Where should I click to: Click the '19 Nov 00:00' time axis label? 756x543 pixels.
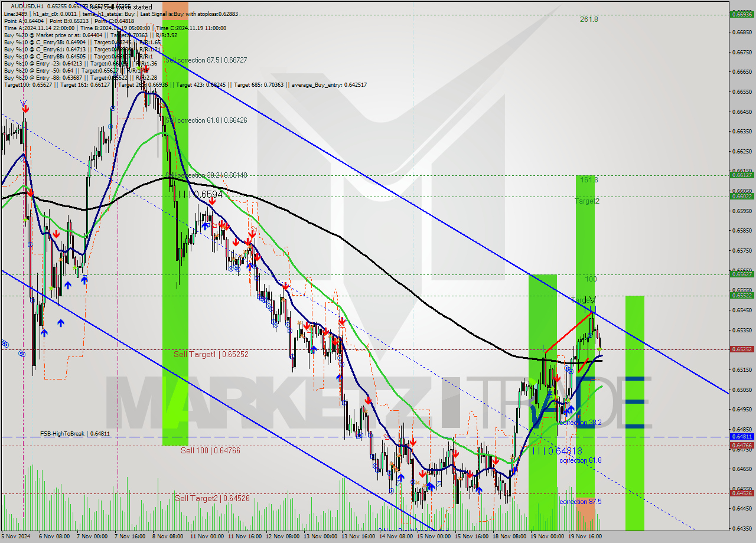(x=547, y=537)
